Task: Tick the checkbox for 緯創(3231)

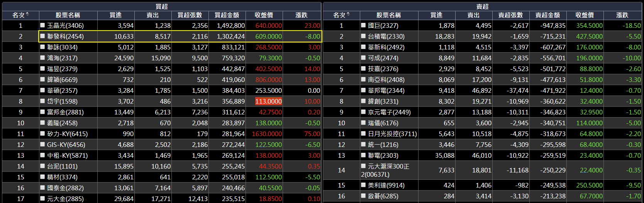Action: pos(363,101)
